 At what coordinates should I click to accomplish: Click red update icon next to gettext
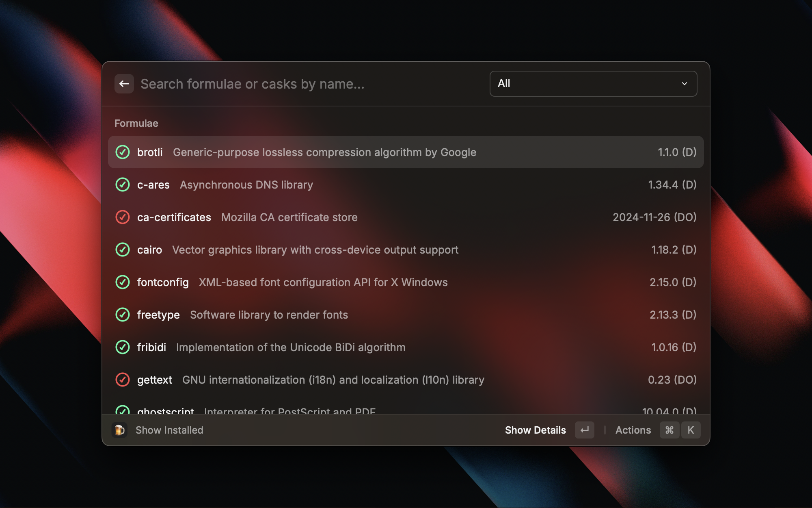coord(123,380)
